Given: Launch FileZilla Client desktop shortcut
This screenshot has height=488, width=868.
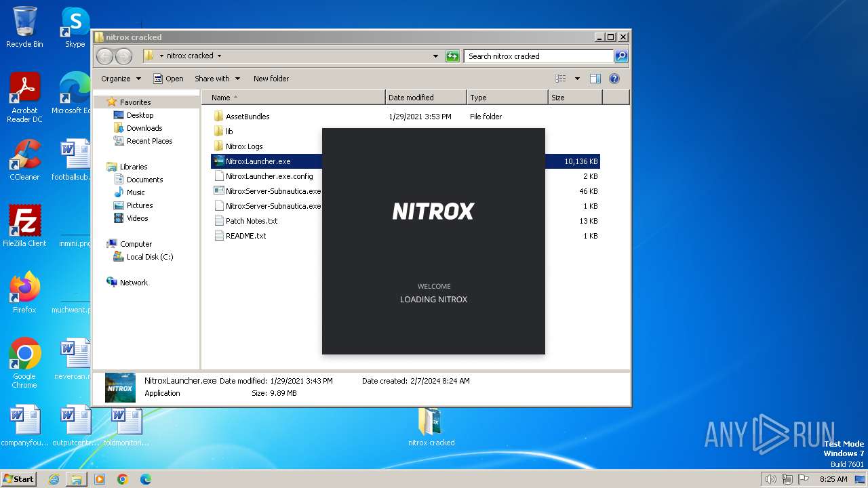Looking at the screenshot, I should pos(24,226).
